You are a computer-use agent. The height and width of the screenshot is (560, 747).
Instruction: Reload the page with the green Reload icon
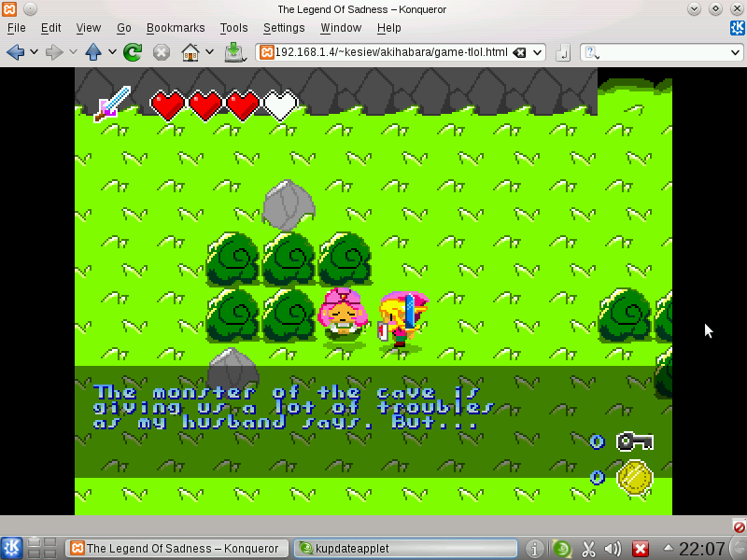(133, 52)
